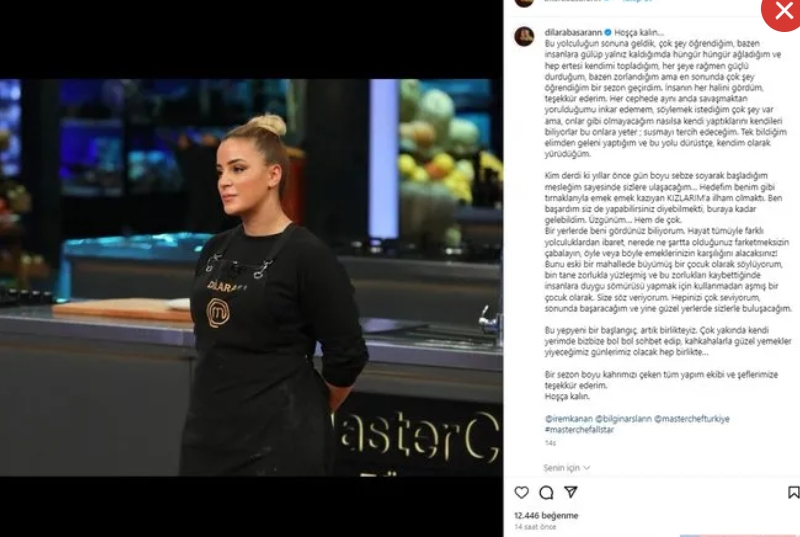Close the post with the red X button

[x=782, y=12]
